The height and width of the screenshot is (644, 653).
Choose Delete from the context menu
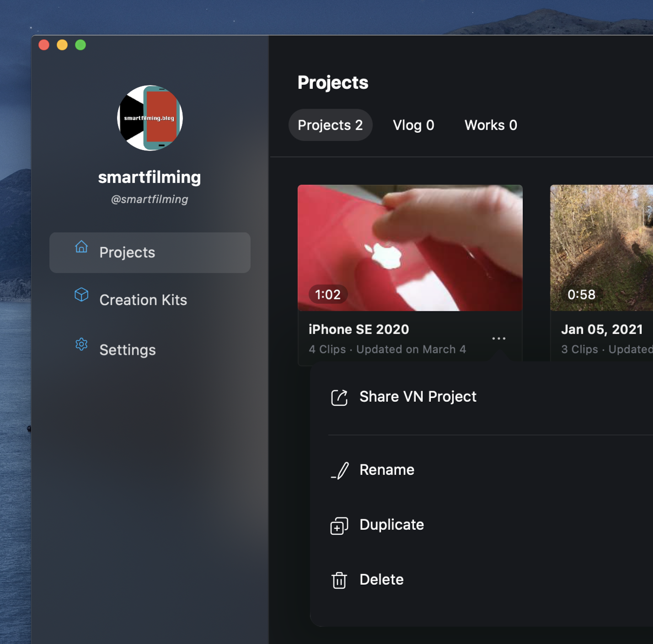click(x=381, y=580)
